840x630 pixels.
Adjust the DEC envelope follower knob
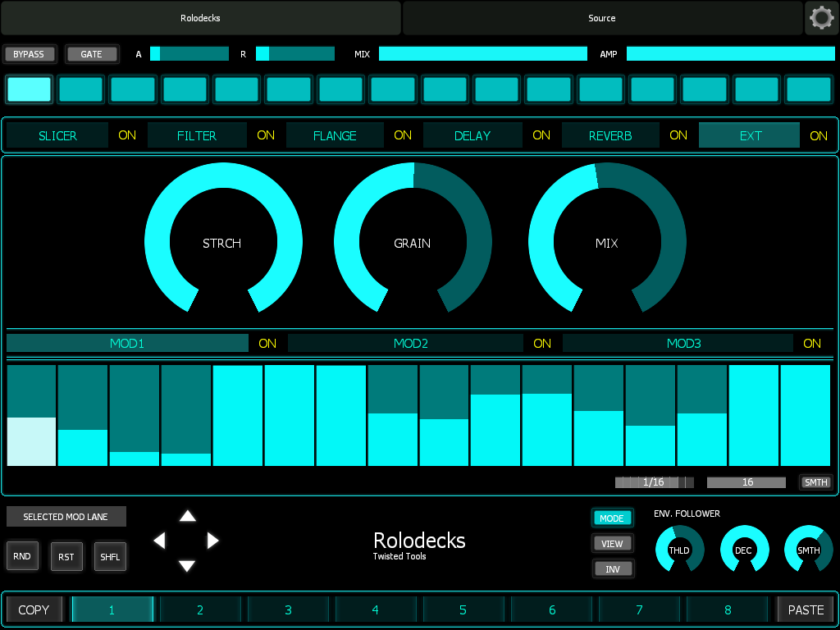(x=744, y=549)
